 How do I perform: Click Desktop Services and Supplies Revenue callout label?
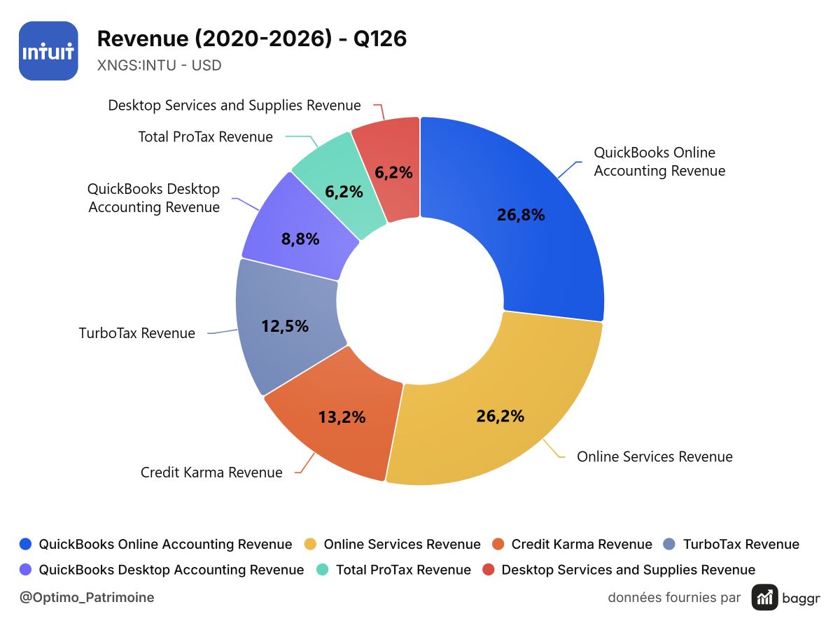click(234, 106)
